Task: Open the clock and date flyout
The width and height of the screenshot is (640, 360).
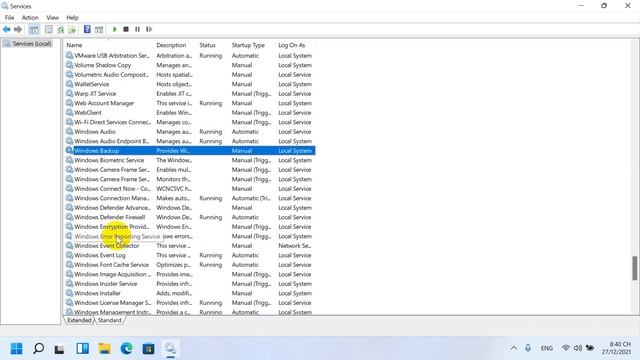Action: (x=616, y=348)
